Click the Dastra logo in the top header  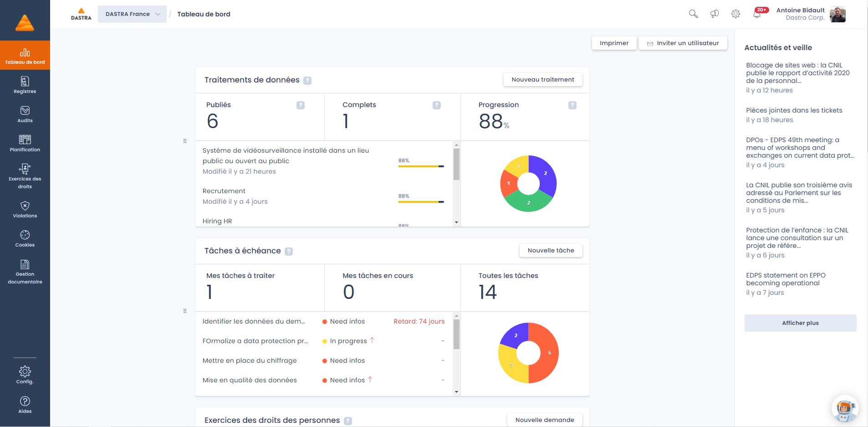click(81, 14)
